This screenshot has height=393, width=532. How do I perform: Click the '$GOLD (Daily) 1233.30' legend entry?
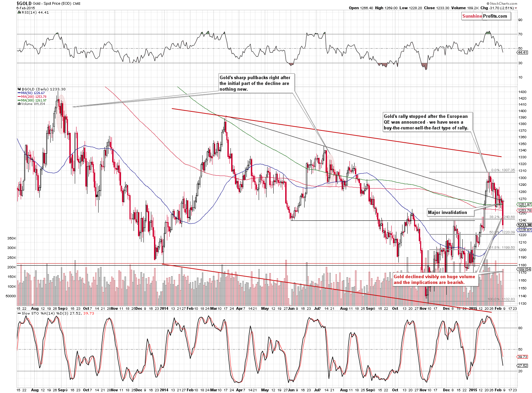44,89
